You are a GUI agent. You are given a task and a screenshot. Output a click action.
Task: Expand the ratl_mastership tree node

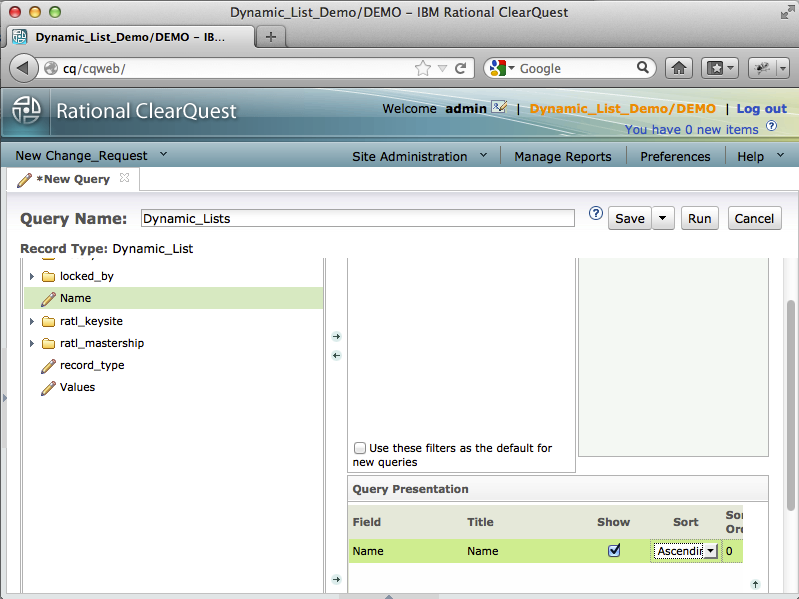pyautogui.click(x=32, y=343)
